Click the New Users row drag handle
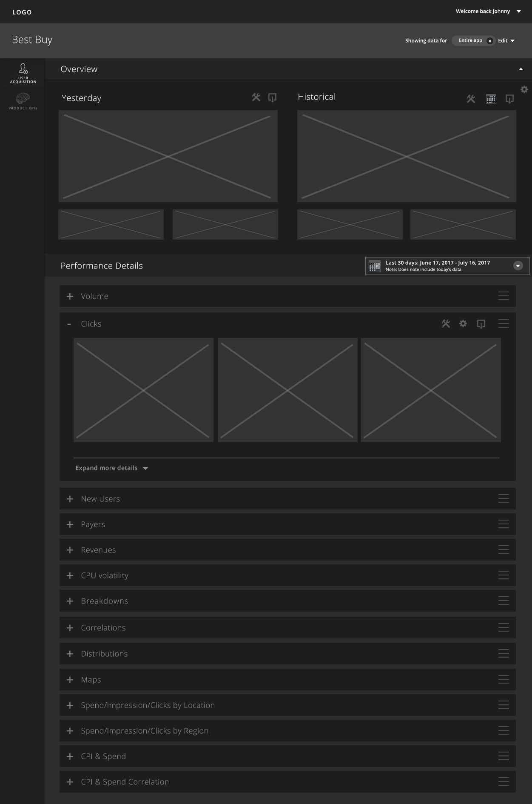The image size is (532, 804). coord(504,499)
